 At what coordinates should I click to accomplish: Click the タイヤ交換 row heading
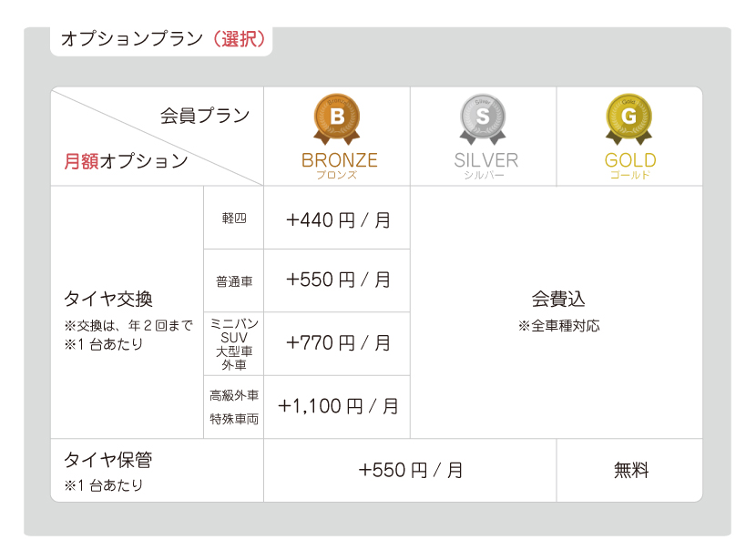108,299
